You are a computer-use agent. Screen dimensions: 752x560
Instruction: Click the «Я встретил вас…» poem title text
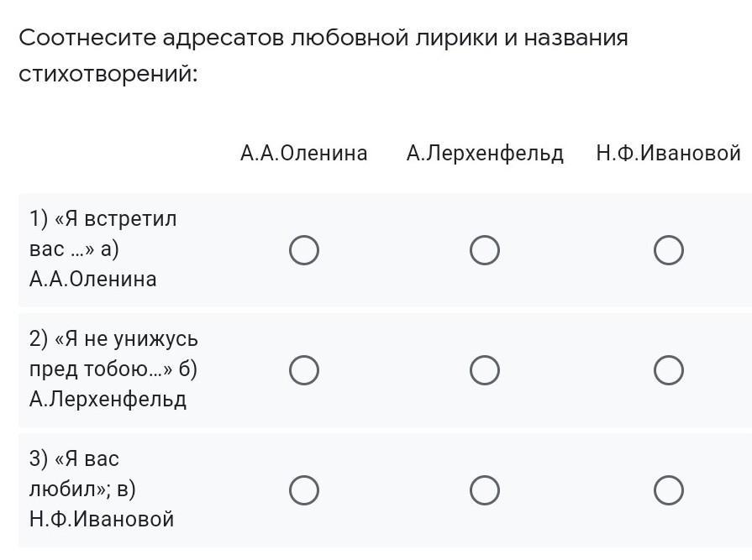tap(103, 233)
